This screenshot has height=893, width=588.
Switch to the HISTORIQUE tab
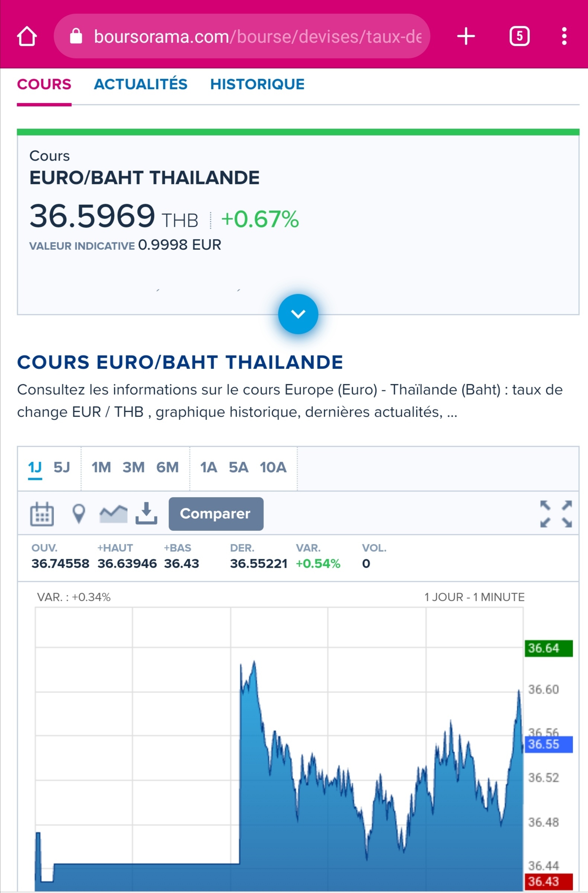257,84
